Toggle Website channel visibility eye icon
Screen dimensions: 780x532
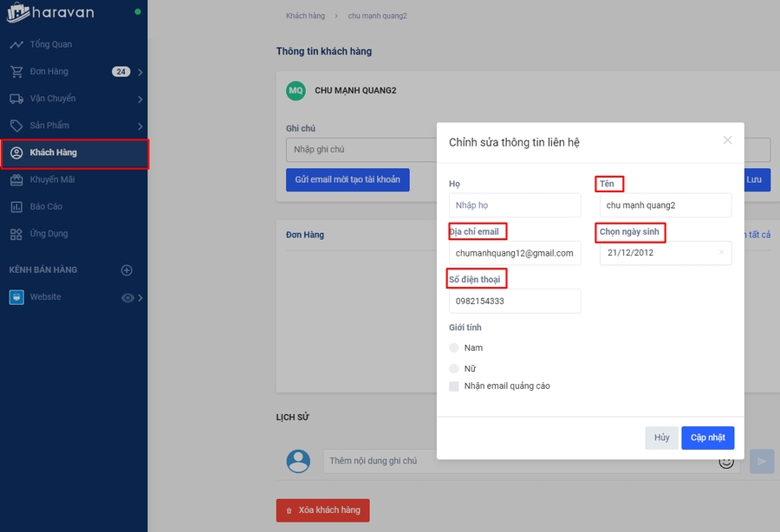click(128, 297)
